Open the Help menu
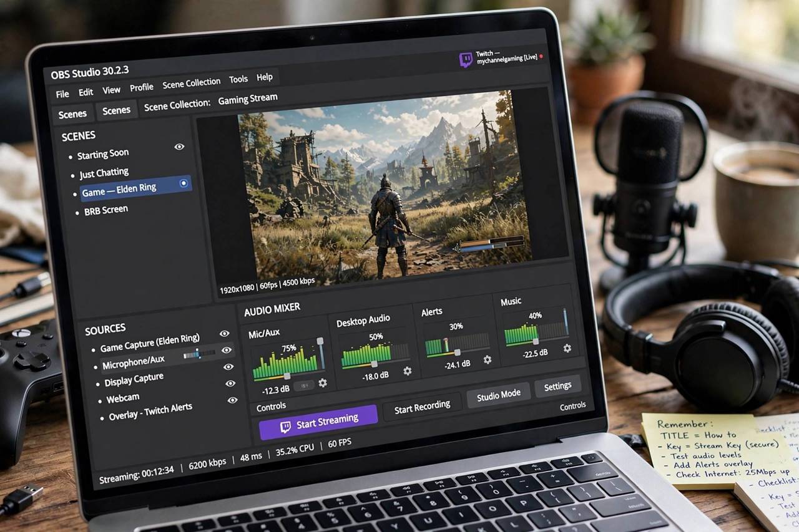 point(265,77)
